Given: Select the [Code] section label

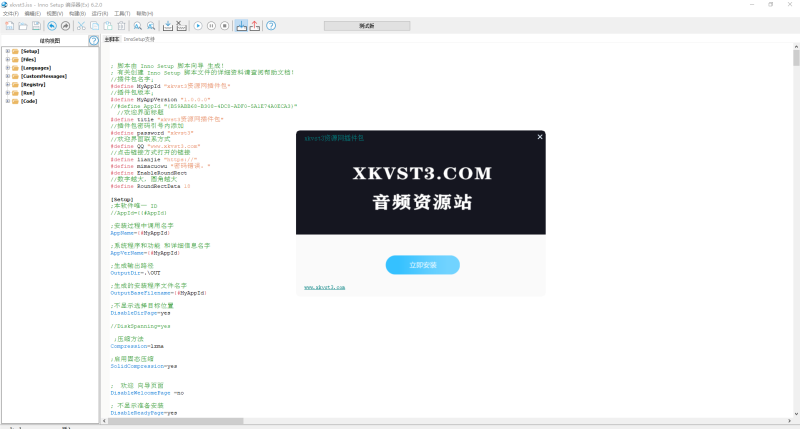Looking at the screenshot, I should (x=29, y=101).
